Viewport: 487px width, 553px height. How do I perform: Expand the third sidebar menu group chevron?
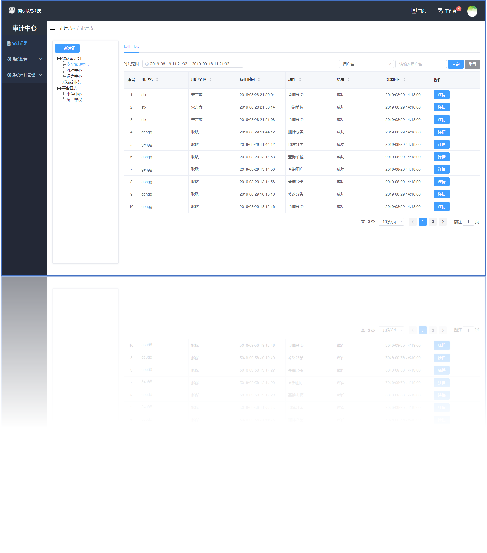pos(41,75)
